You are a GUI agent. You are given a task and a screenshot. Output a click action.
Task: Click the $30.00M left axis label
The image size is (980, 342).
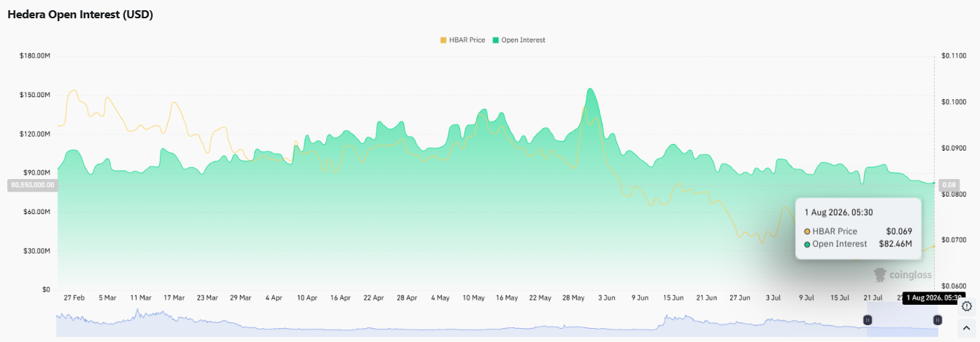37,251
